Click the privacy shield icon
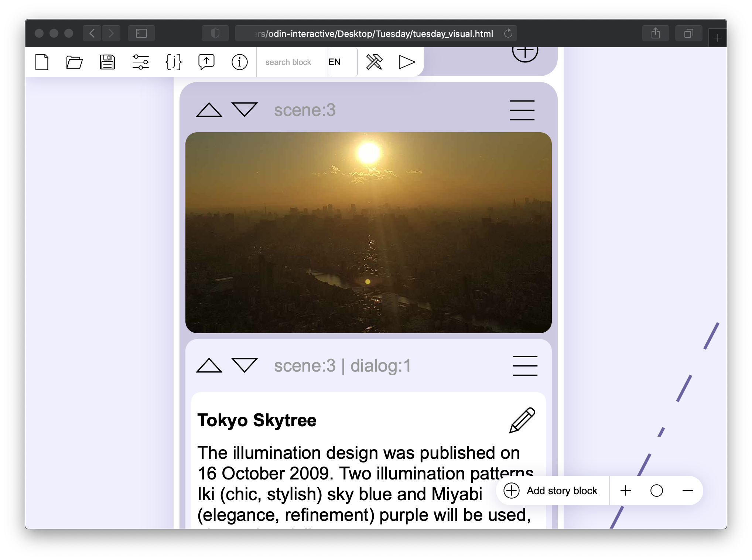The image size is (752, 560). click(215, 33)
